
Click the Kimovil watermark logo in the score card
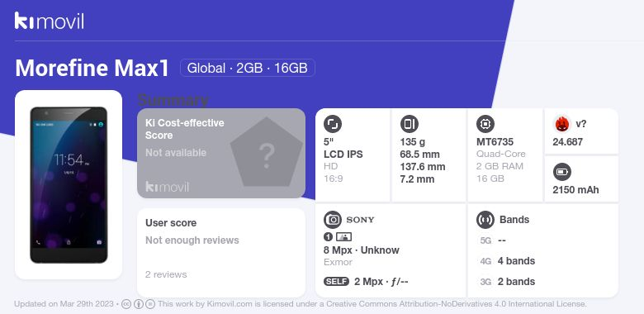(x=167, y=187)
